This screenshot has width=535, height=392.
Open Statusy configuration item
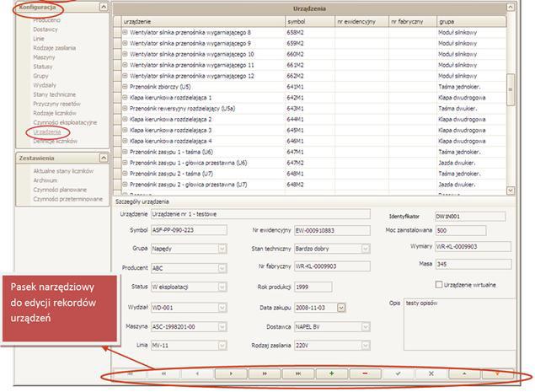coord(43,67)
